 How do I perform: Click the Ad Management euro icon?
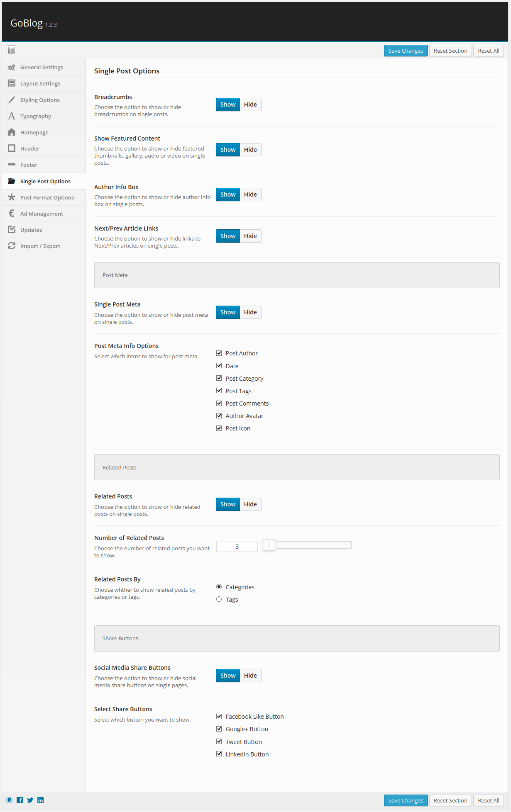[x=12, y=214]
